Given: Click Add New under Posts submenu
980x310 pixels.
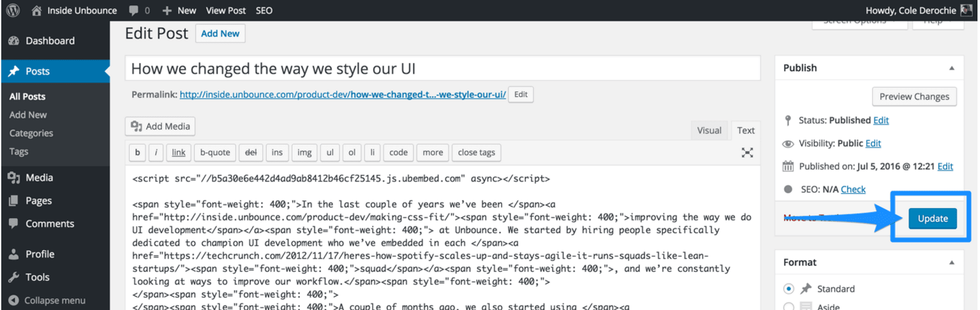Looking at the screenshot, I should click(28, 115).
